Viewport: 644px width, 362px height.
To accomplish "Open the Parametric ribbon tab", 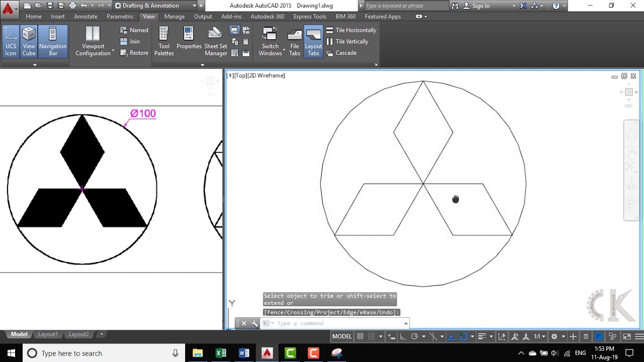I will pyautogui.click(x=120, y=17).
